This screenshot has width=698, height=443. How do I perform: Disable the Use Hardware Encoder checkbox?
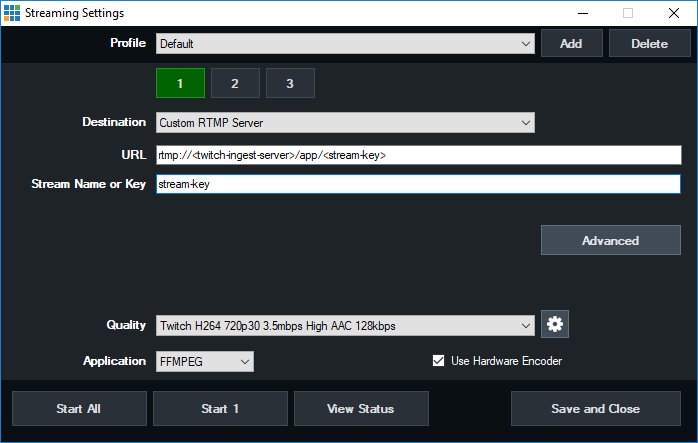[438, 361]
